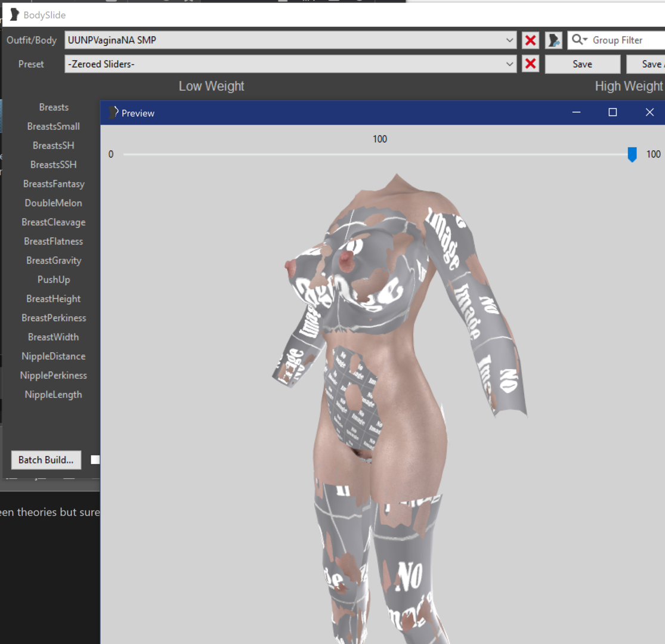
Task: Select the BreastHeight slider label
Action: (54, 299)
